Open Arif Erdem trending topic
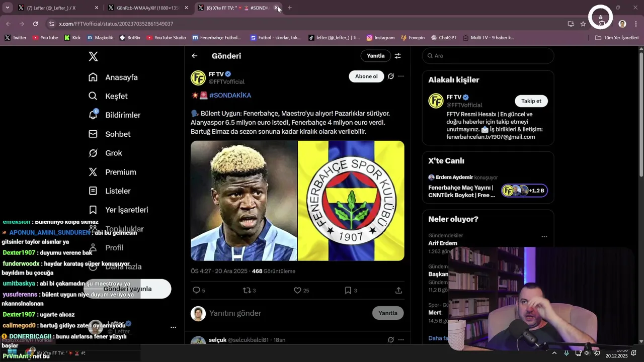The width and height of the screenshot is (644, 362). (x=443, y=243)
